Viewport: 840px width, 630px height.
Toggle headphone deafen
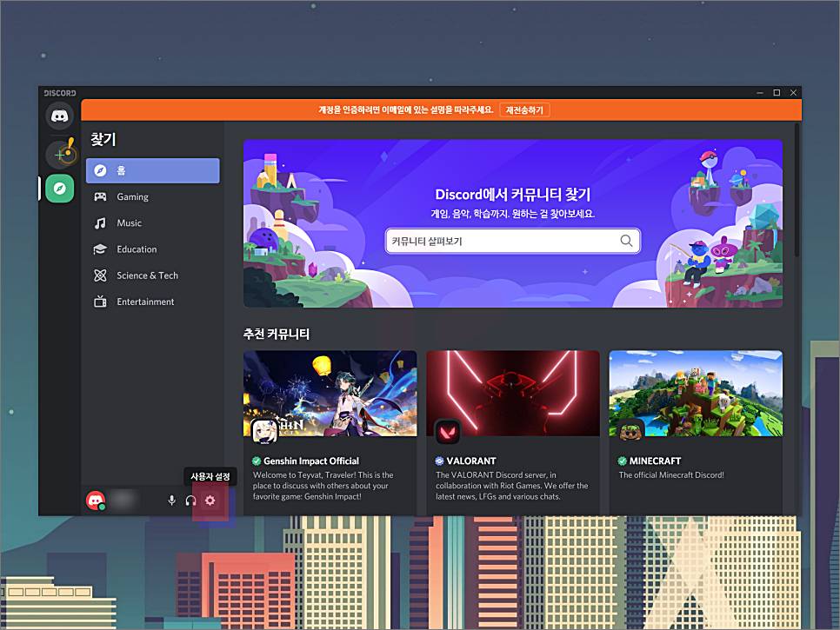coord(190,501)
